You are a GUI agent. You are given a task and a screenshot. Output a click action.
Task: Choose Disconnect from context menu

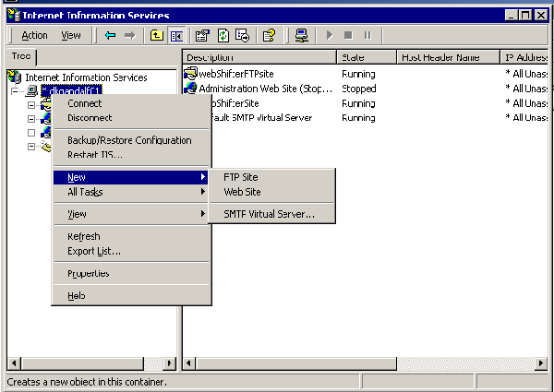131,117
